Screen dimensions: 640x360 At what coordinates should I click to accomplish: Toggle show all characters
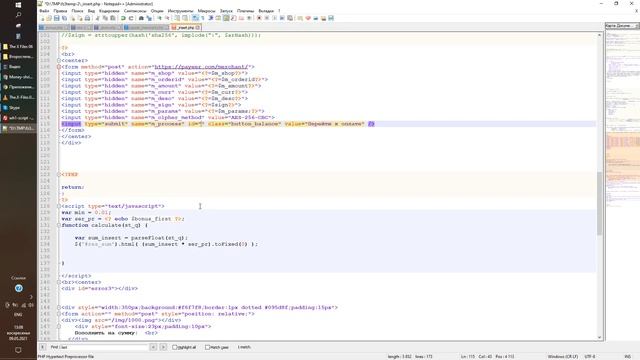click(202, 18)
